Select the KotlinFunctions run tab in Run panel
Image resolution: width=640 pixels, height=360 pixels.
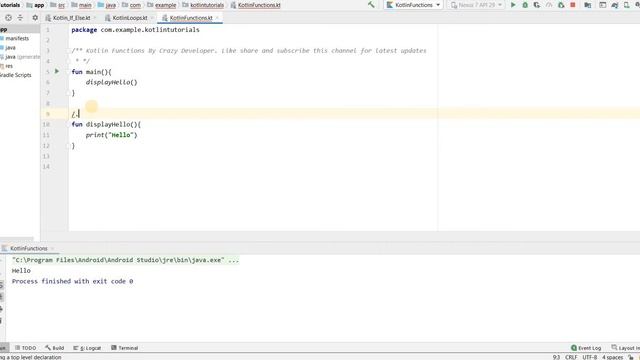pyautogui.click(x=29, y=248)
